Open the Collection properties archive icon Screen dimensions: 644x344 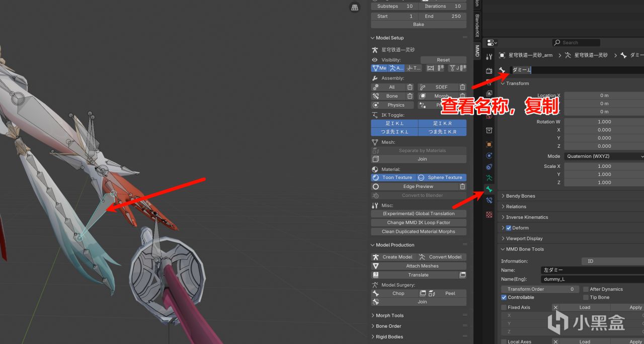[x=489, y=130]
